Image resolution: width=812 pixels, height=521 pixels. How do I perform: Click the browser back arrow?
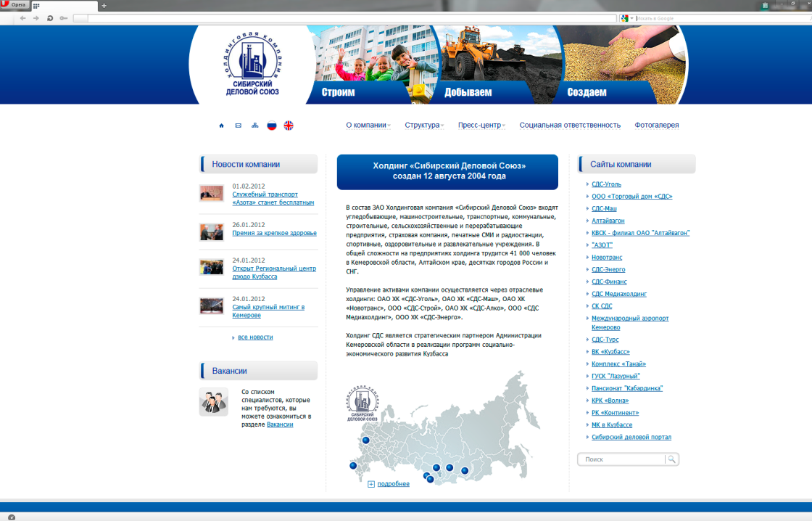coord(22,18)
